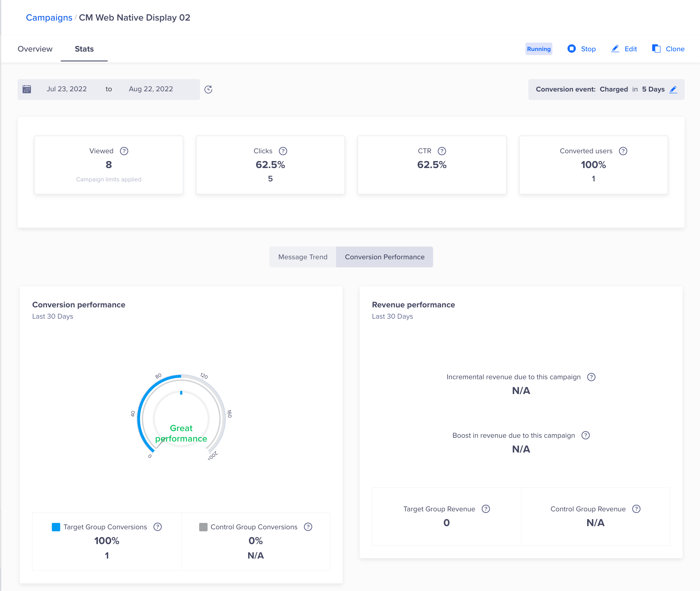
Task: Click help icon for Incremental revenue
Action: pos(591,377)
